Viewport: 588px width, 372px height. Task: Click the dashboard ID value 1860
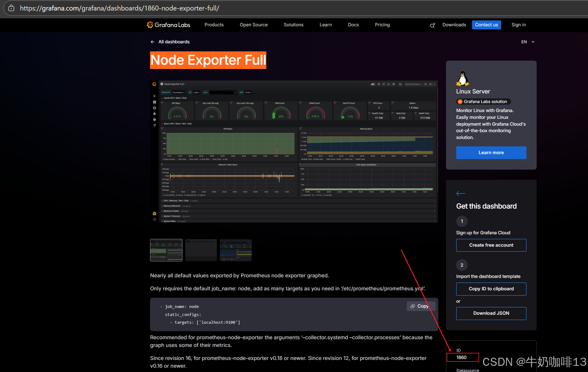(x=461, y=357)
